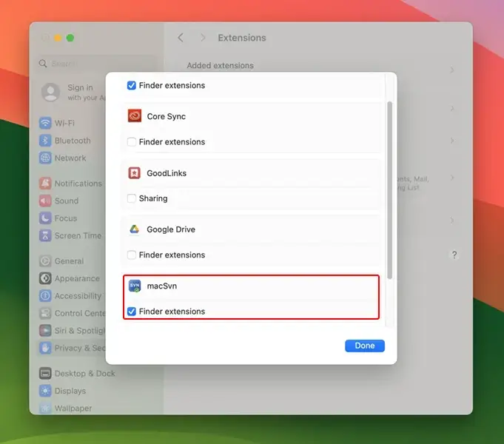Select the Sound speaker icon
The height and width of the screenshot is (444, 504).
(x=45, y=201)
